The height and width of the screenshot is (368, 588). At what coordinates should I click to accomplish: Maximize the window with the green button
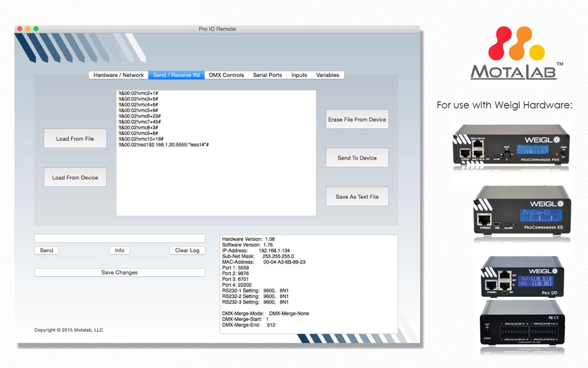(36, 28)
